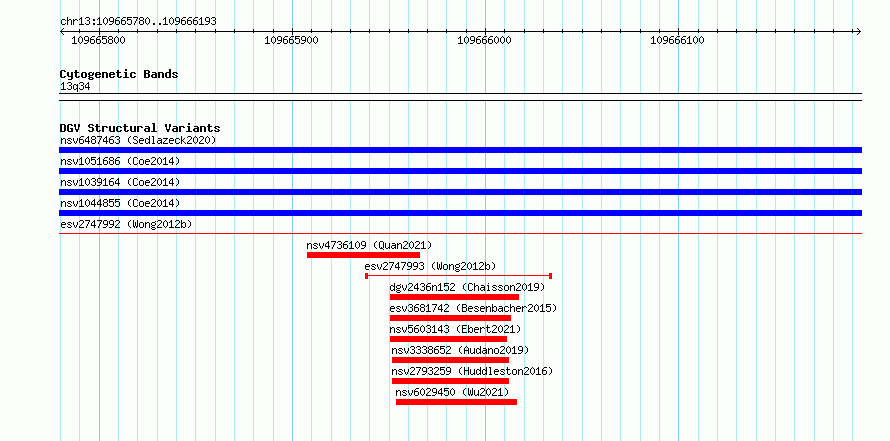Click the blue bar beneath nsv1039164
Image resolution: width=890 pixels, height=441 pixels.
[x=460, y=192]
